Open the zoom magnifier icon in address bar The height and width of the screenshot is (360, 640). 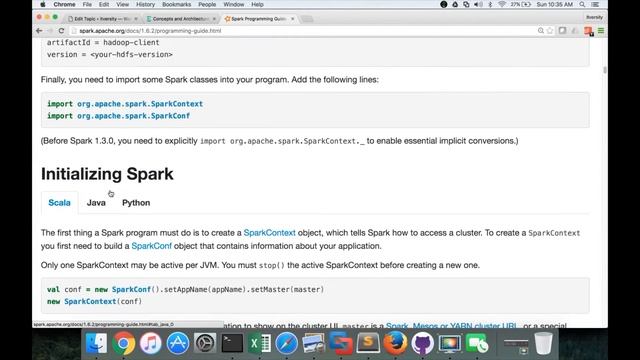pos(541,31)
